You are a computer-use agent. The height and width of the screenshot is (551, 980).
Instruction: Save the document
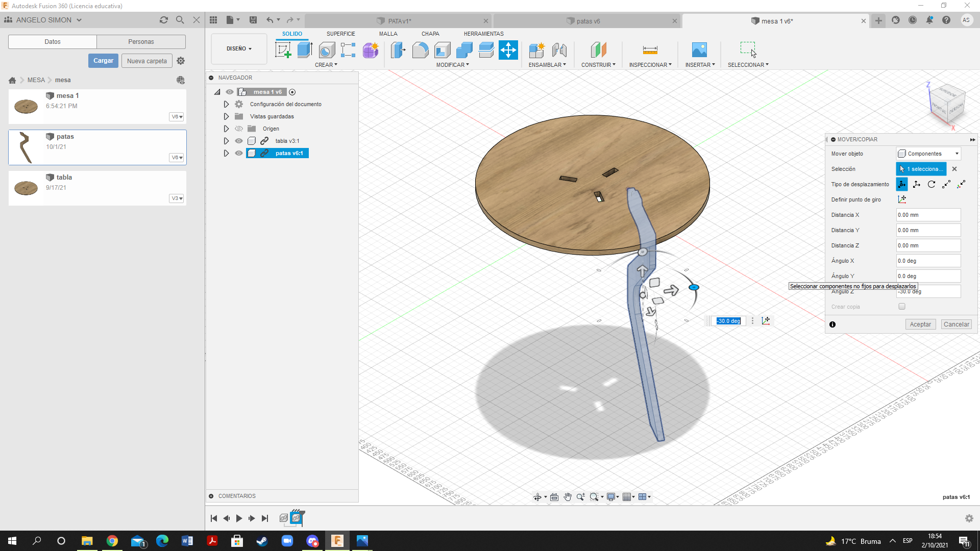click(253, 20)
